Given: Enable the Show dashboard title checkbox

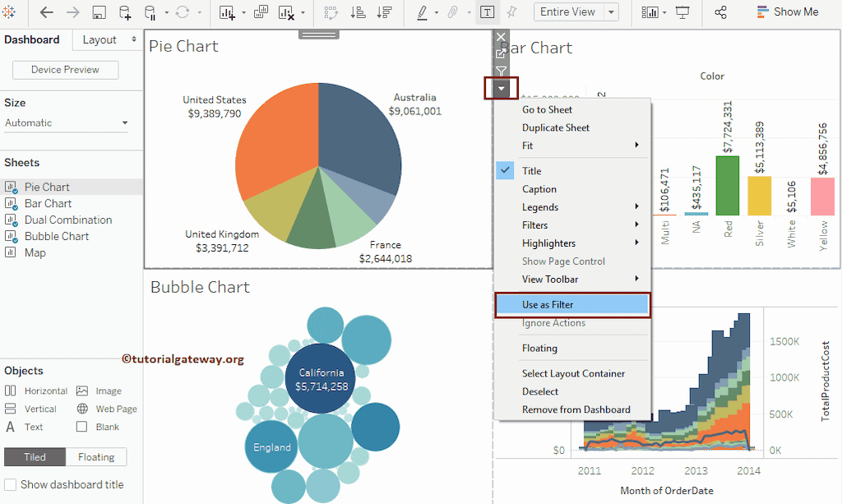Looking at the screenshot, I should pyautogui.click(x=11, y=485).
